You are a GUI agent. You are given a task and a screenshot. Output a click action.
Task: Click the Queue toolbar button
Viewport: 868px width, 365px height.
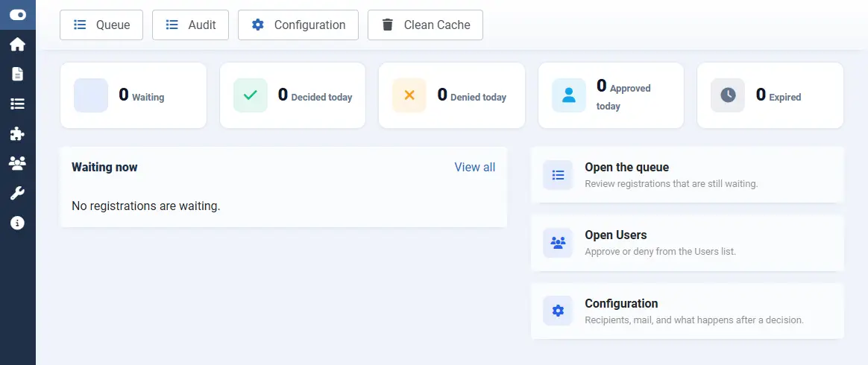point(101,25)
